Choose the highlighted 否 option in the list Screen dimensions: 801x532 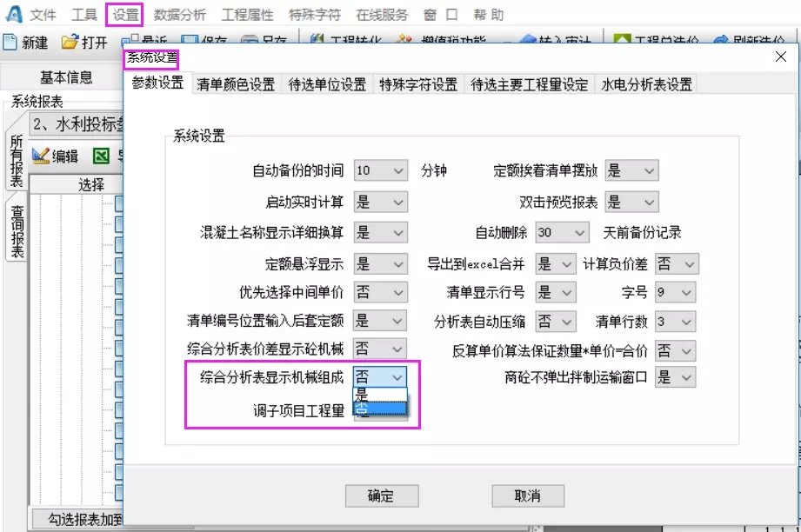[x=379, y=408]
